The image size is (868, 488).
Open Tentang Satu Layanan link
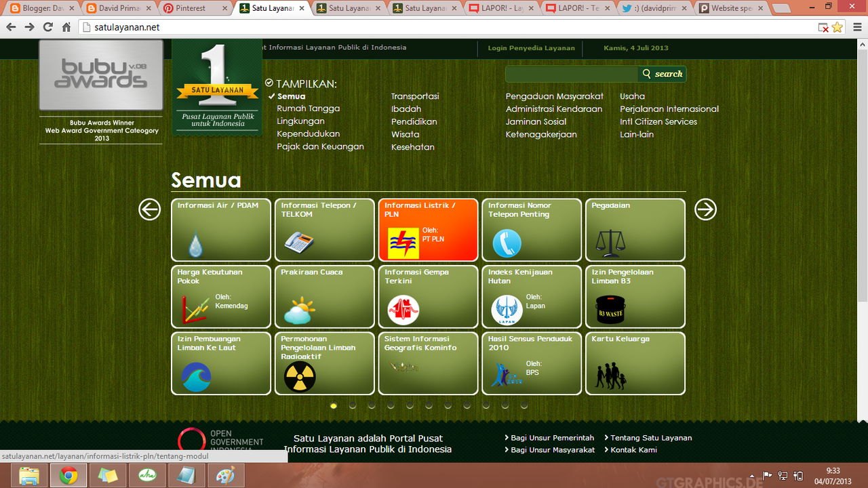(x=651, y=438)
